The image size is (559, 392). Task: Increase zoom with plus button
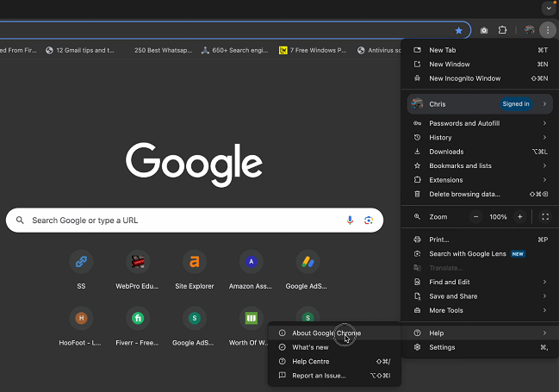click(519, 216)
